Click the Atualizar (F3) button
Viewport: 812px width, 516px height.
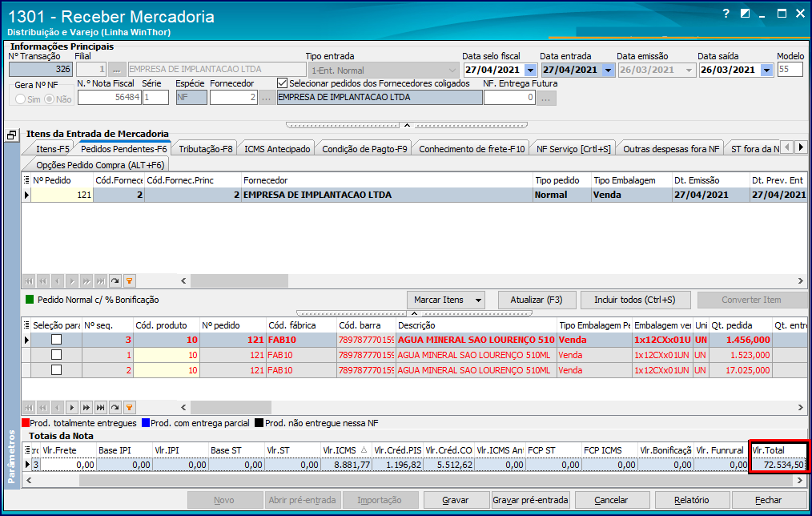point(537,300)
